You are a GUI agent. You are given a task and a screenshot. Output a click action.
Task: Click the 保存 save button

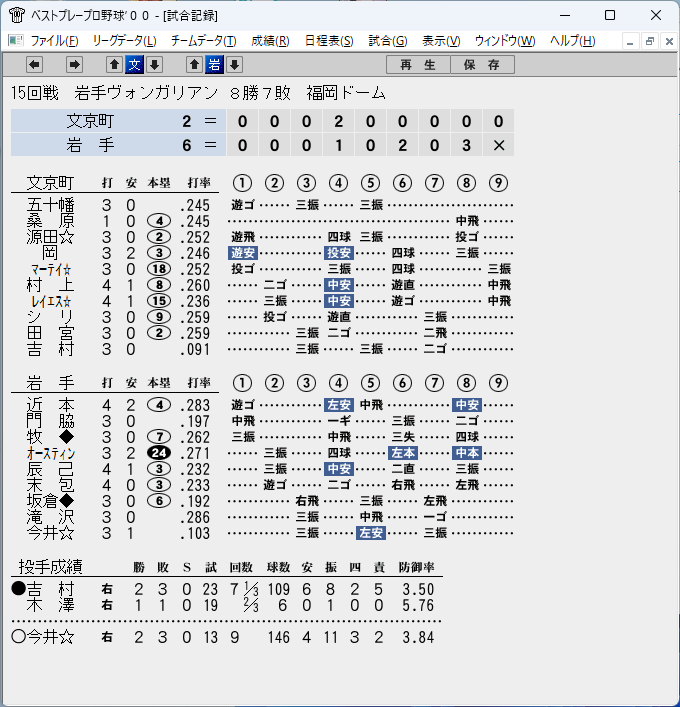482,65
